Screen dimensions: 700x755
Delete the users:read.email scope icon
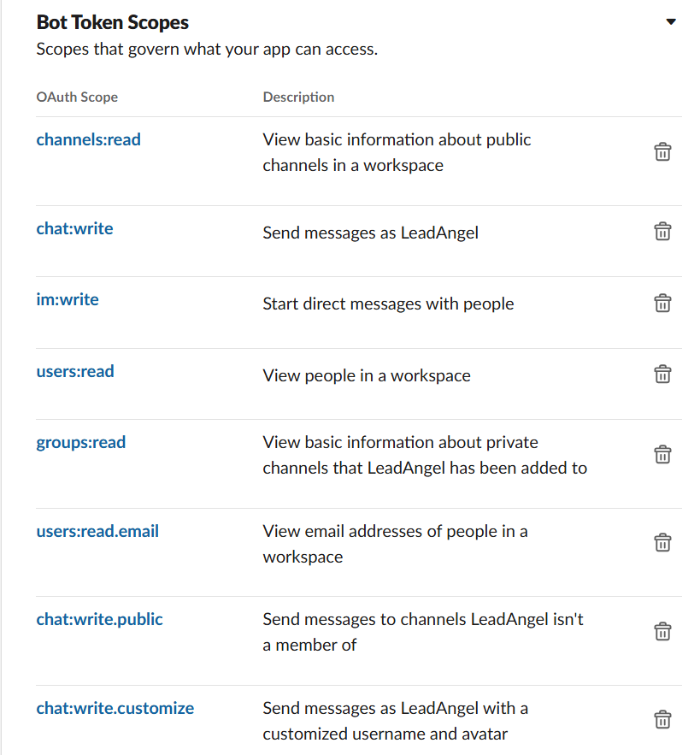tap(662, 542)
